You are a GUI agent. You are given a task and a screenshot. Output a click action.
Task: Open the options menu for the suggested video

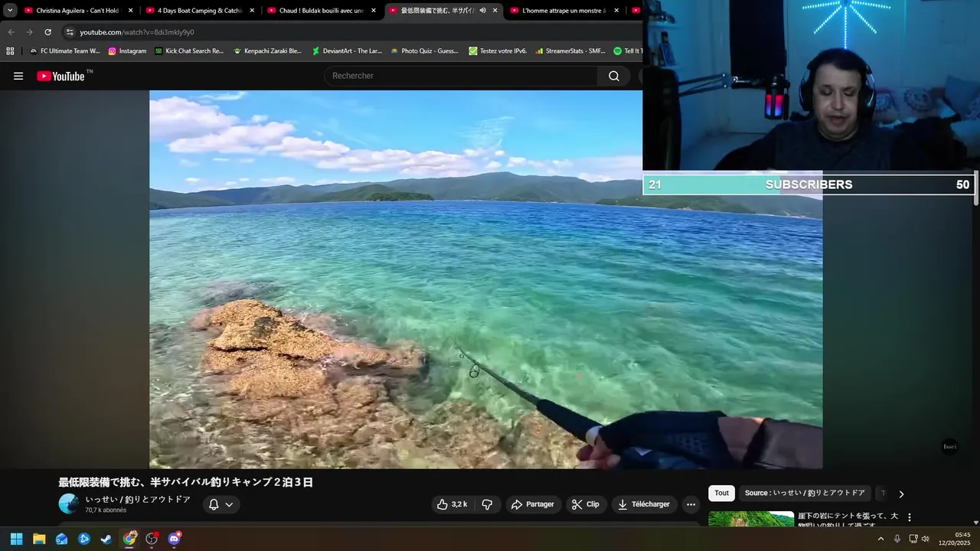910,517
